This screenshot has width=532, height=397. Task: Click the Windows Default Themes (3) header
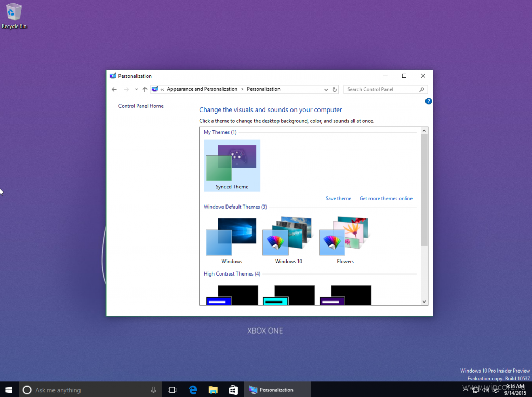pyautogui.click(x=235, y=207)
